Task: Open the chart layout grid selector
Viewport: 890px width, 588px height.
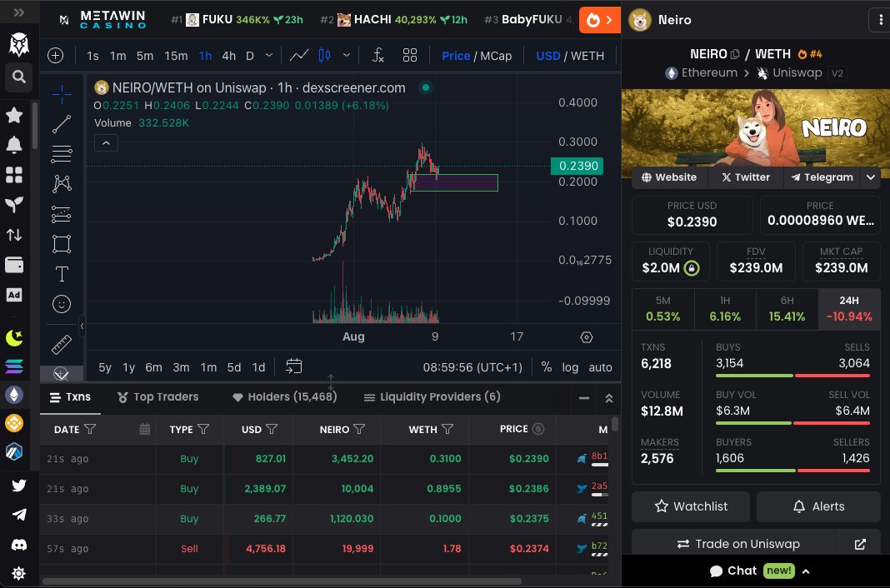Action: (x=410, y=56)
